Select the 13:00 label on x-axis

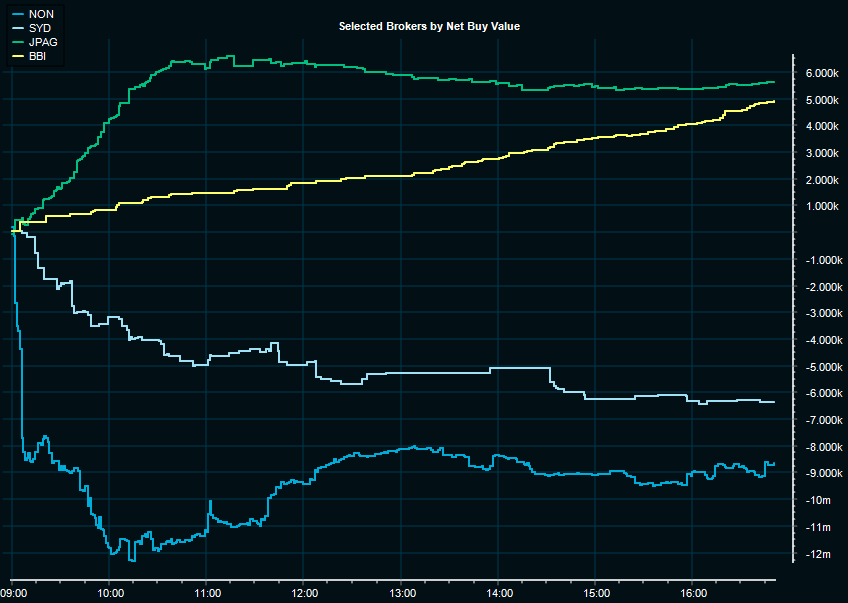[x=400, y=592]
